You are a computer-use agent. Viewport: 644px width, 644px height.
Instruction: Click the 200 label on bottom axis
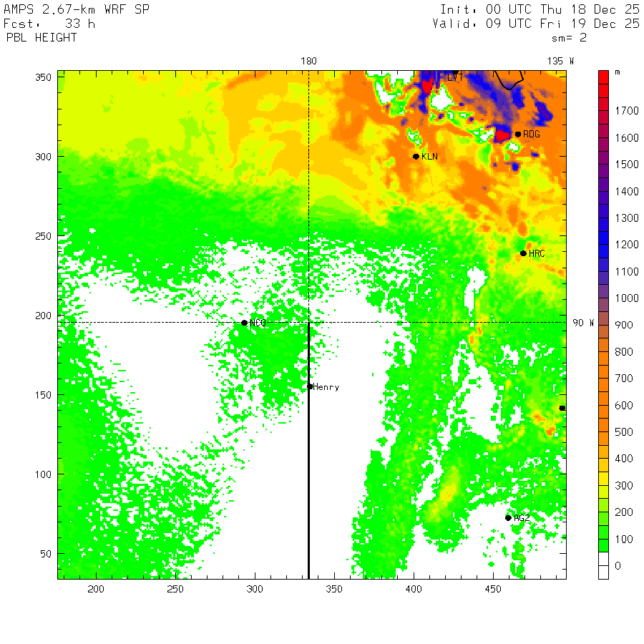(x=96, y=590)
